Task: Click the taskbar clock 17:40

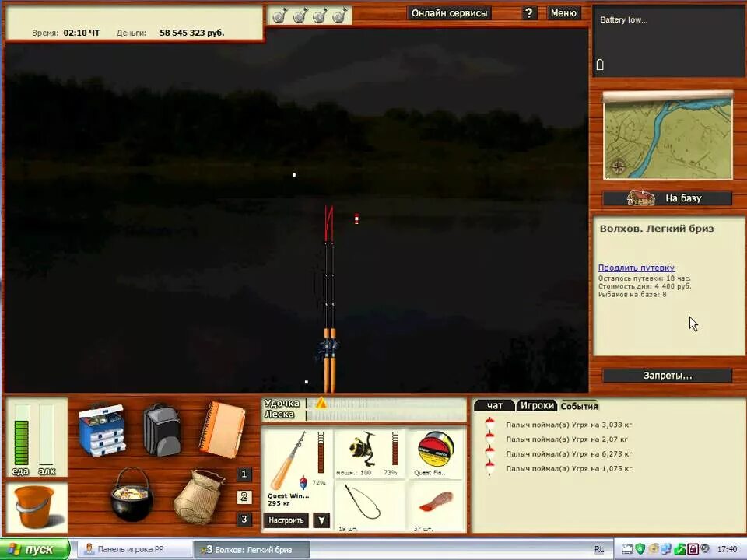Action: [727, 549]
